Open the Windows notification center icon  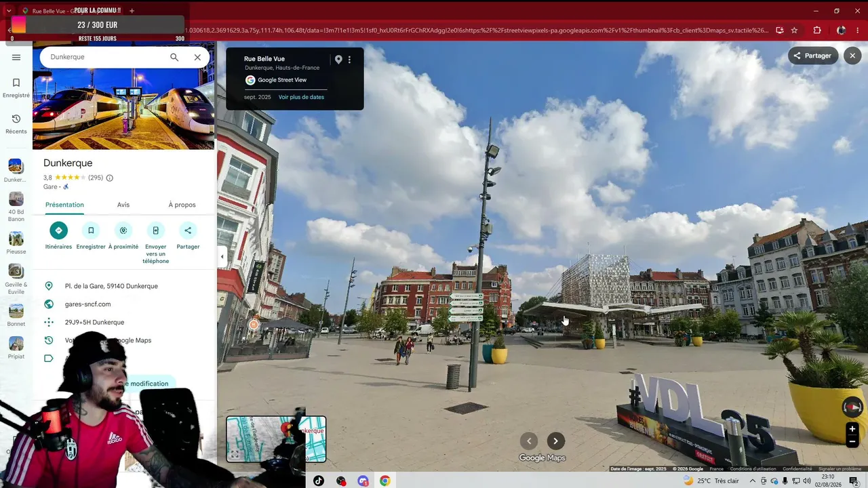854,481
